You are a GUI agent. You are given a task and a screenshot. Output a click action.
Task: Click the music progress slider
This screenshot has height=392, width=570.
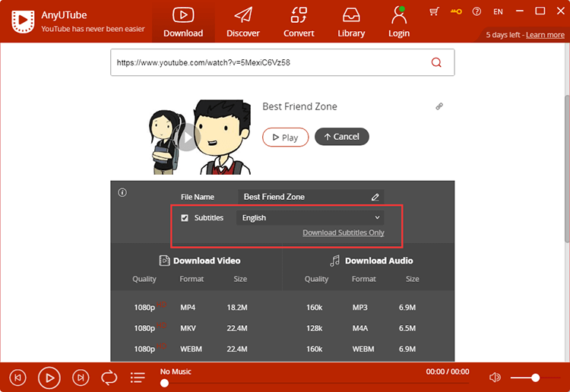tap(315, 383)
